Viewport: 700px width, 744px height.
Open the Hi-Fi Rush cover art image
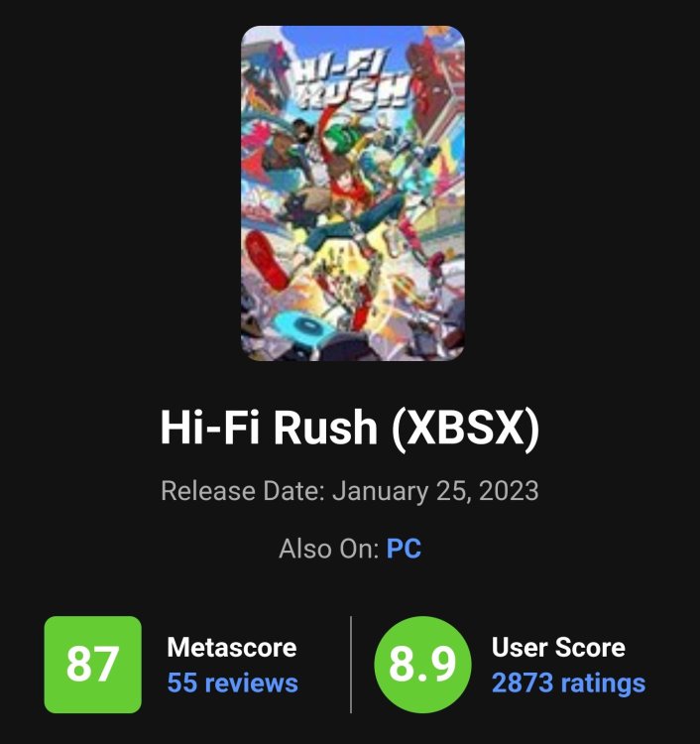tap(352, 193)
